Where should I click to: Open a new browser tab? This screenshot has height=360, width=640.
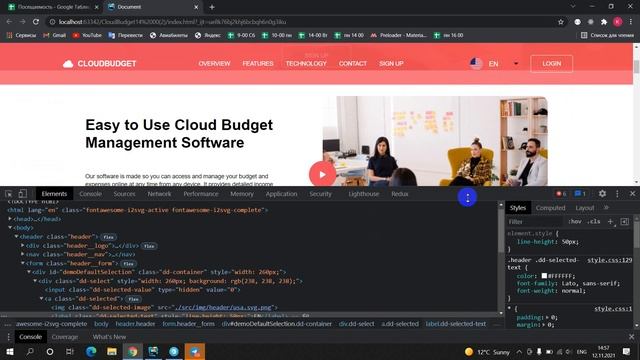coord(212,7)
